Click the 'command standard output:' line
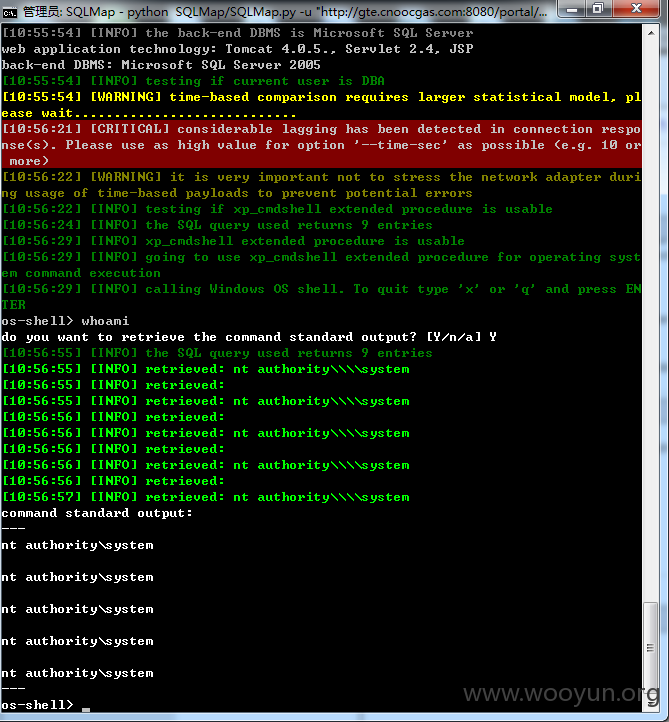The width and height of the screenshot is (669, 722). pyautogui.click(x=97, y=513)
